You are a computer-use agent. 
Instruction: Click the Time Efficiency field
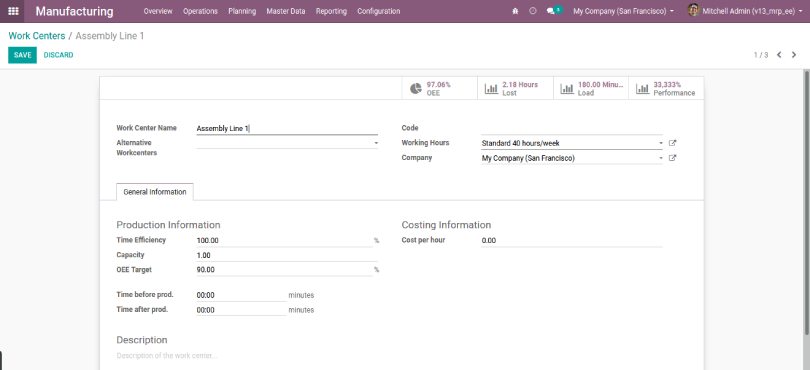[284, 240]
